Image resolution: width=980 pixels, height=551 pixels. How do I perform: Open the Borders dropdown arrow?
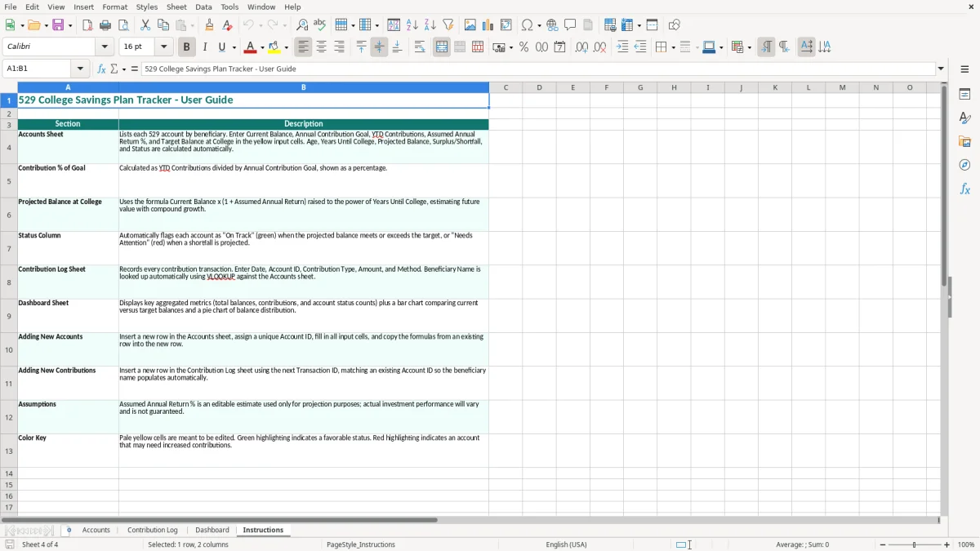coord(672,47)
